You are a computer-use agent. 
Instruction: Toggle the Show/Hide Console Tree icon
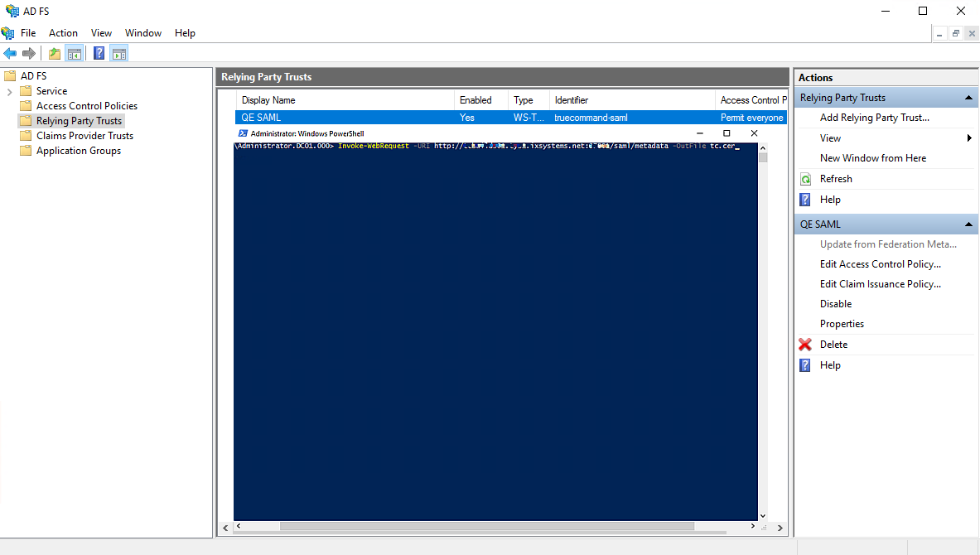pyautogui.click(x=75, y=52)
